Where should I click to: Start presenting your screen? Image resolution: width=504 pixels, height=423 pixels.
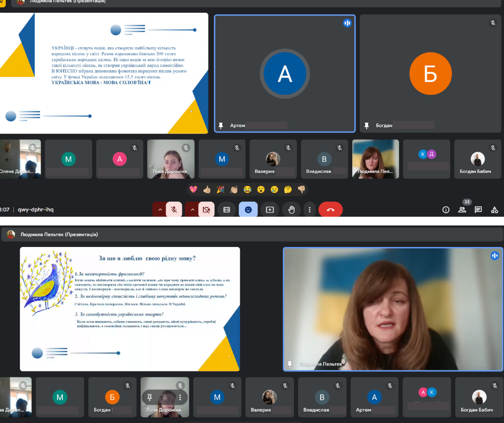pos(270,210)
